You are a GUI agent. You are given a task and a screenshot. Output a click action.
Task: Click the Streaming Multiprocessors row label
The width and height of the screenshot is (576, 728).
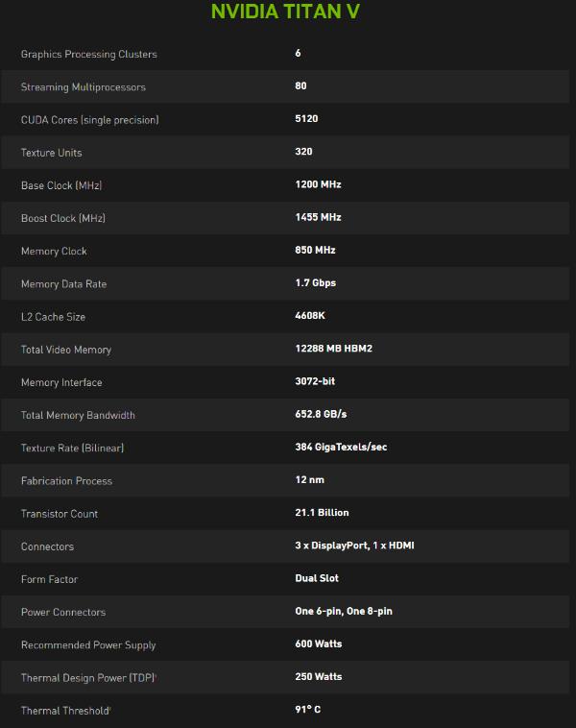(84, 87)
